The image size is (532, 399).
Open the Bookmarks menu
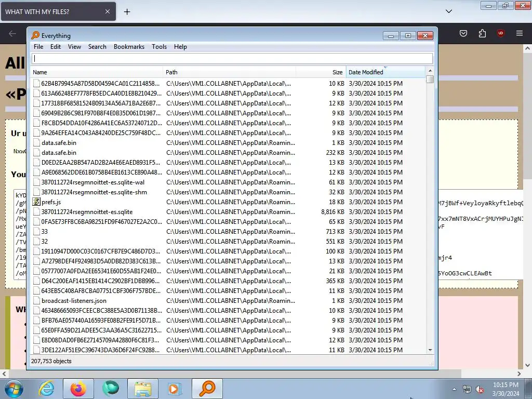coord(129,47)
